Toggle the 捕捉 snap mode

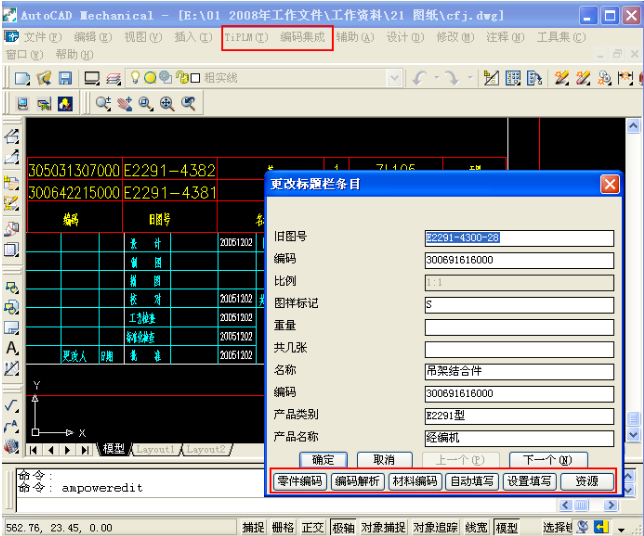[254, 527]
